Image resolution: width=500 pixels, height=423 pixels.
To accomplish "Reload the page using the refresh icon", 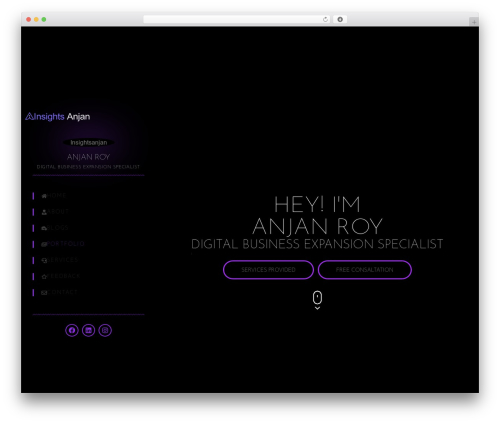I will (x=325, y=20).
